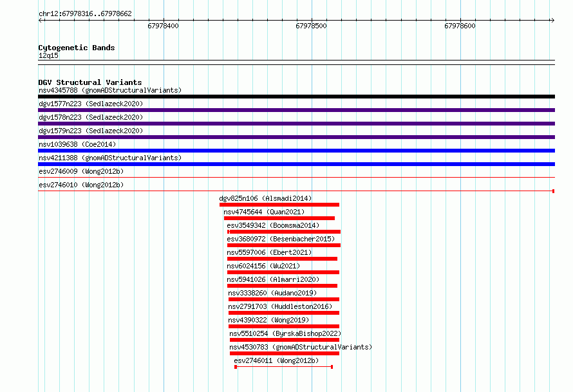Open the nsv4211388 gnomADStructuralVariants label
Image resolution: width=573 pixels, height=392 pixels.
click(110, 158)
